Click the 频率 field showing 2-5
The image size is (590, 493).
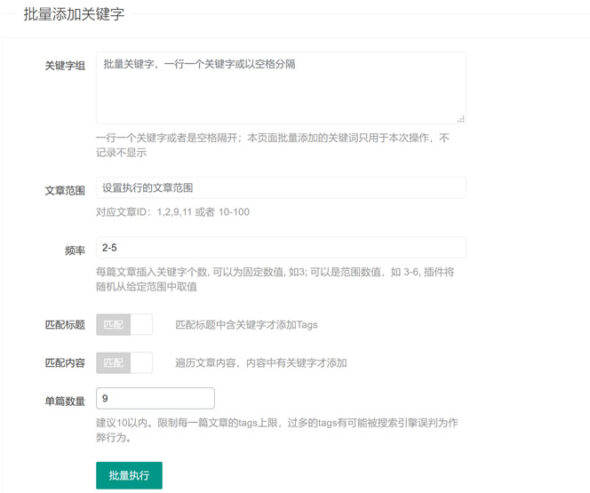pyautogui.click(x=281, y=248)
